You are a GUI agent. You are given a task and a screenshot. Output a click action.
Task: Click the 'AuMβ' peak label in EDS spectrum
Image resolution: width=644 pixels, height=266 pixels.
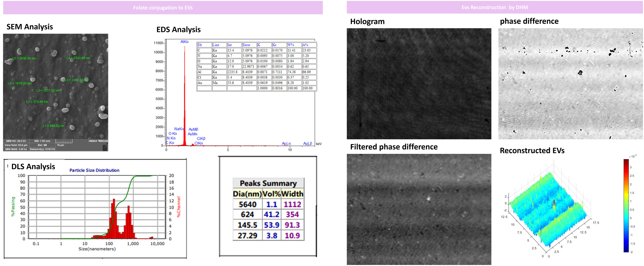click(193, 129)
